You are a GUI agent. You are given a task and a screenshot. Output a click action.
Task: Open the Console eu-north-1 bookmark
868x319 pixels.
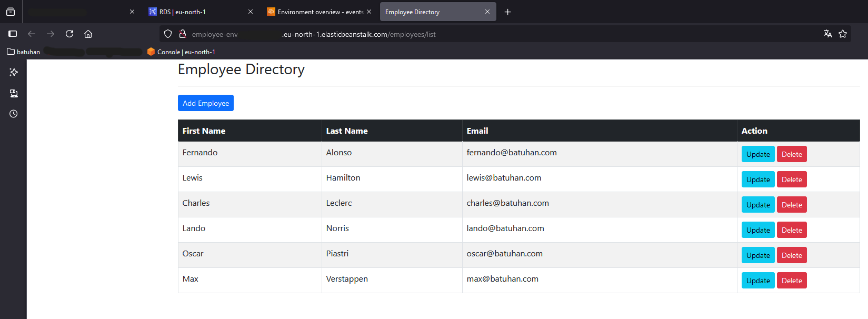coord(181,52)
